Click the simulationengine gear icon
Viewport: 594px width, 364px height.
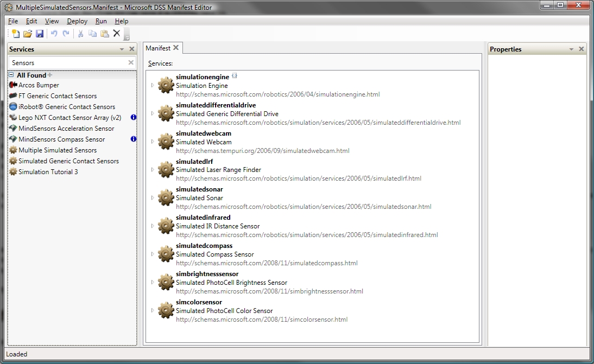(x=166, y=85)
